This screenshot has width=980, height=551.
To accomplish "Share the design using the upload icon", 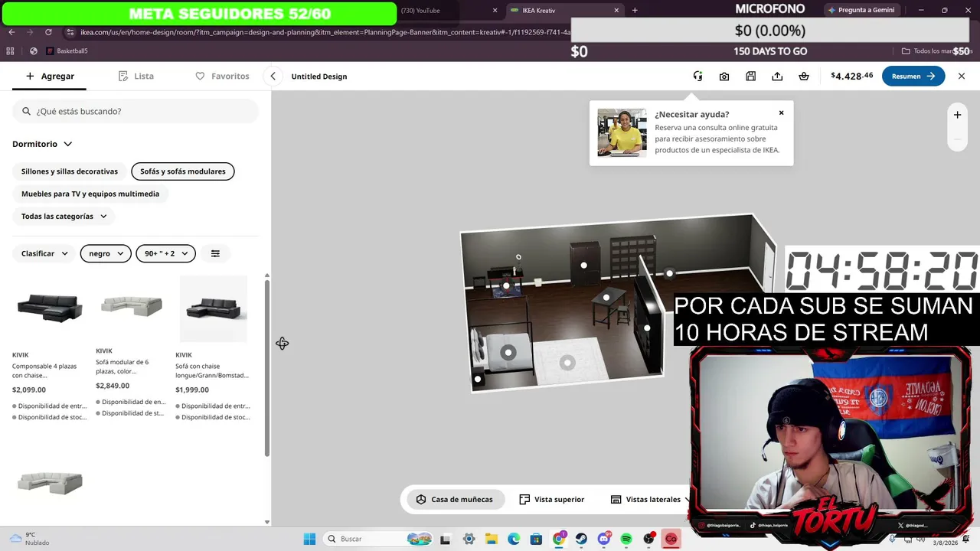I will pos(777,77).
